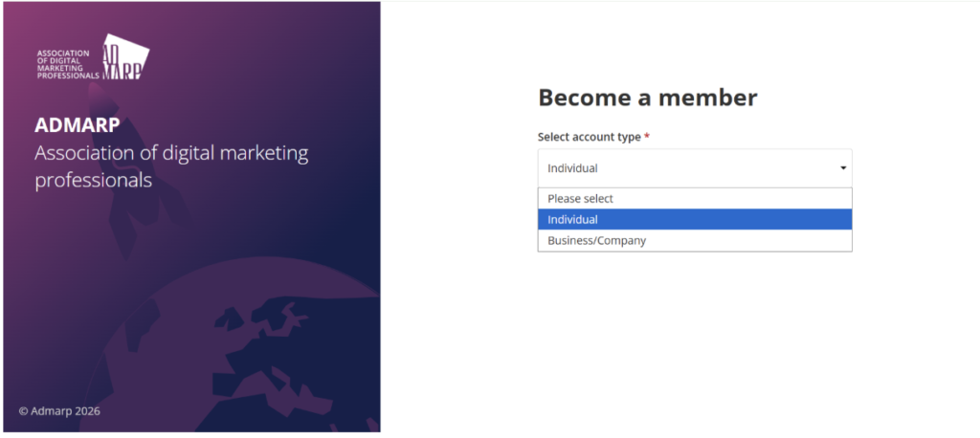
Task: Choose the "Please select" option
Action: 695,199
